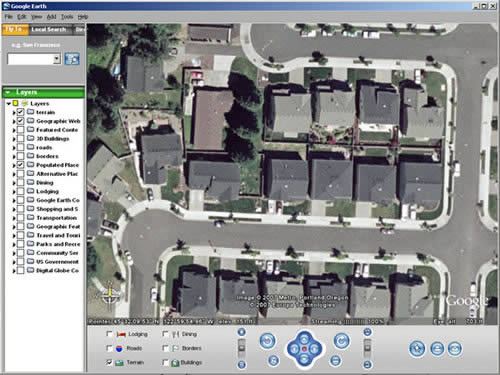
Task: Click the tilt-up button above the right slider
Action: [367, 332]
